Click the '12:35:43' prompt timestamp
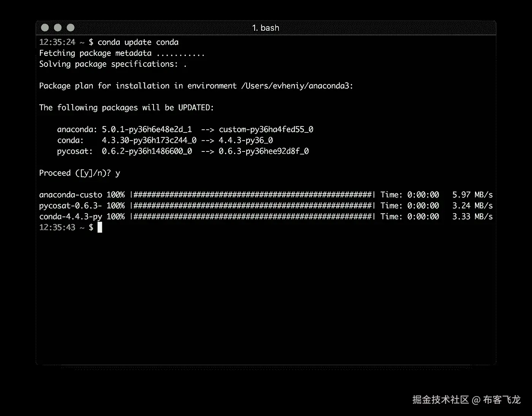 [x=57, y=227]
